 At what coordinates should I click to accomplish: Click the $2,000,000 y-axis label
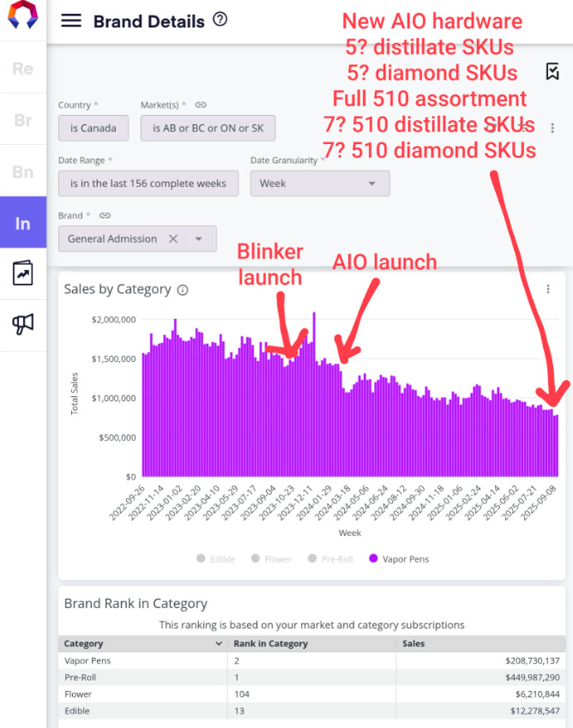coord(114,320)
